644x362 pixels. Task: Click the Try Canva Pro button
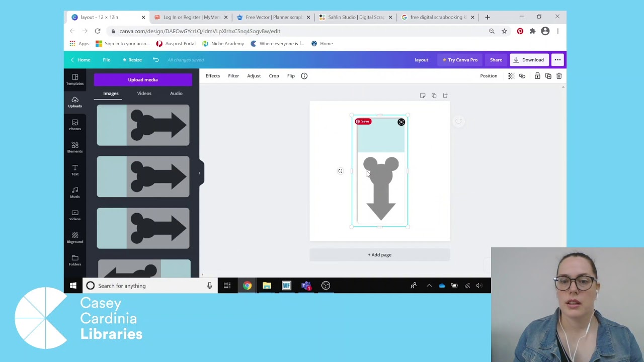click(x=460, y=60)
